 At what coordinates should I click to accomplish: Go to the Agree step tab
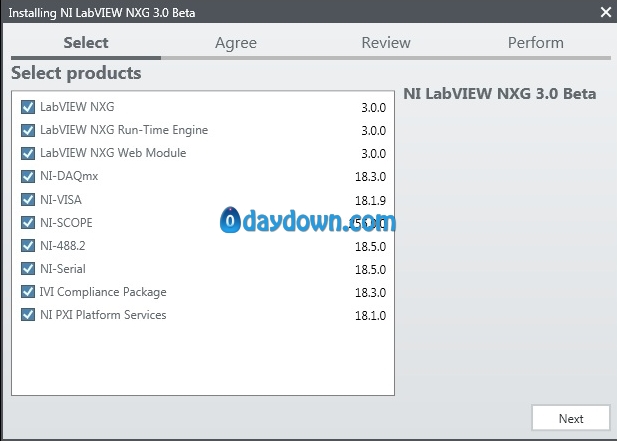tap(236, 42)
